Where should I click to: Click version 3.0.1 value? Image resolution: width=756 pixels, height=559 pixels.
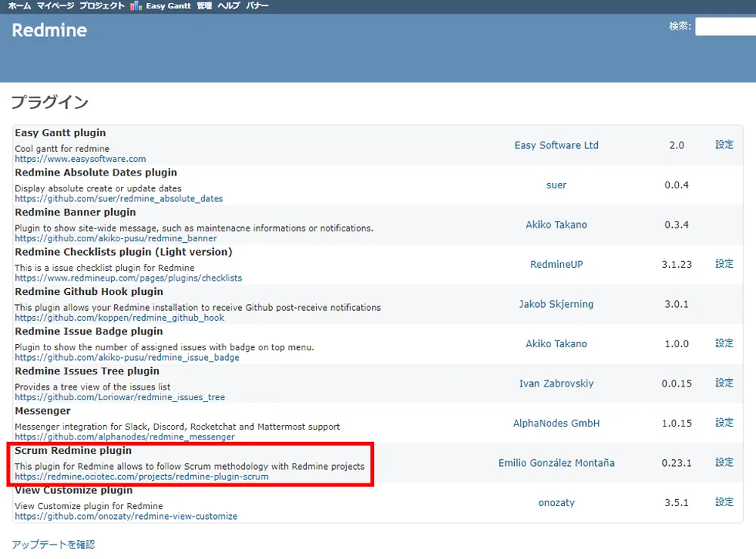click(677, 304)
